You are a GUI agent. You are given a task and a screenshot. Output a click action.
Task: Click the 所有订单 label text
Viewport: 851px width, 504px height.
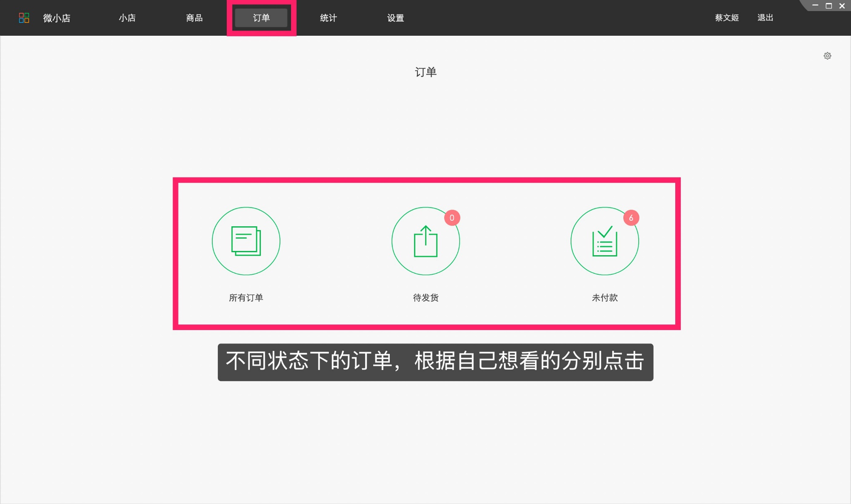[x=246, y=298]
